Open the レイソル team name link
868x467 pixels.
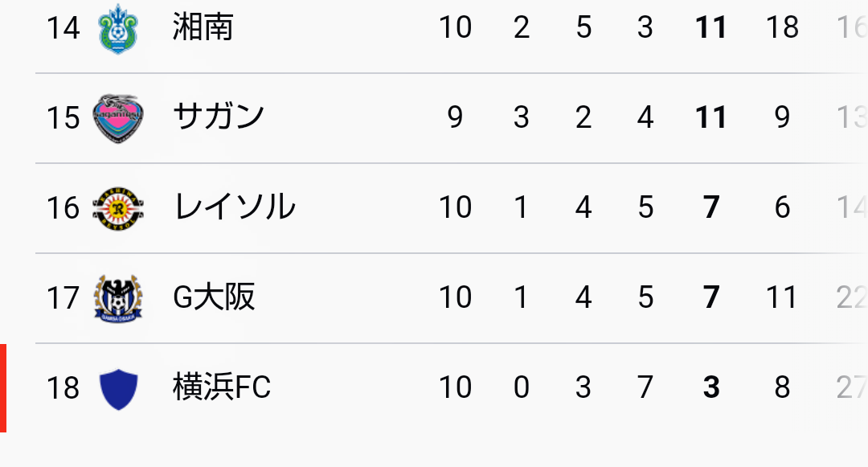[x=234, y=207]
